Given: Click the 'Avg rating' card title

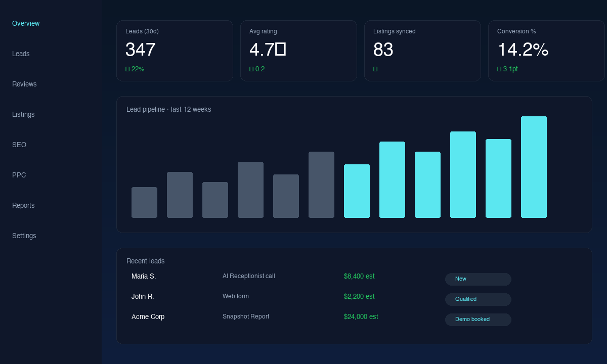Looking at the screenshot, I should tap(263, 31).
